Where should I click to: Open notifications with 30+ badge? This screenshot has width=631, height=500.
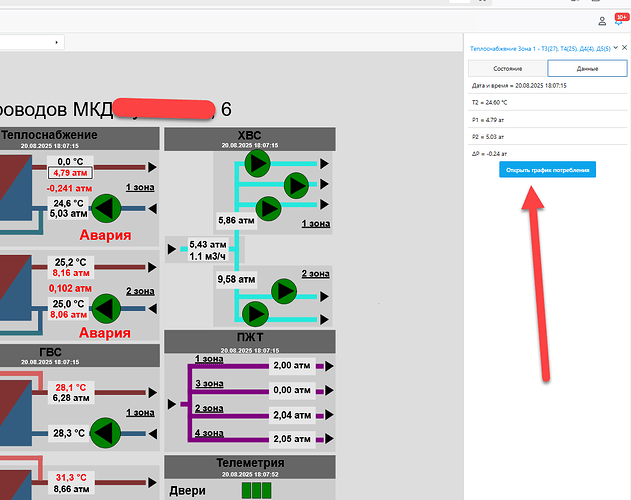[619, 19]
